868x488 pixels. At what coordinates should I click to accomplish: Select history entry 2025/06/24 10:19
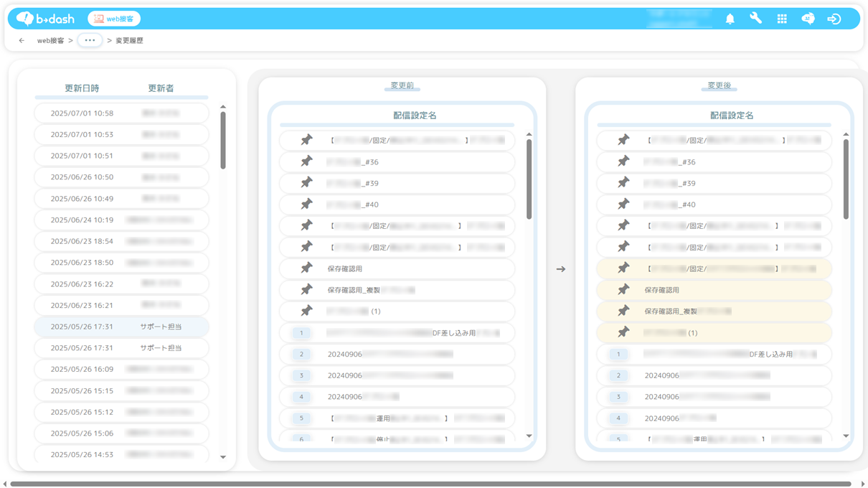(x=121, y=220)
